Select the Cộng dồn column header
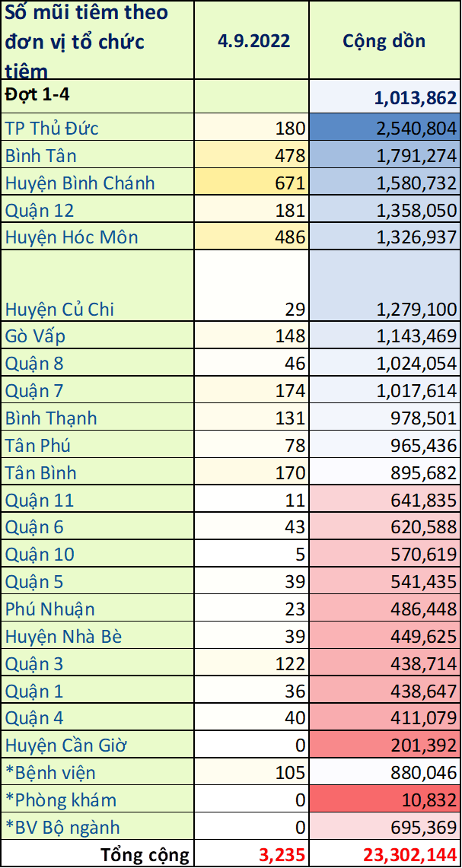The height and width of the screenshot is (868, 462). (384, 40)
